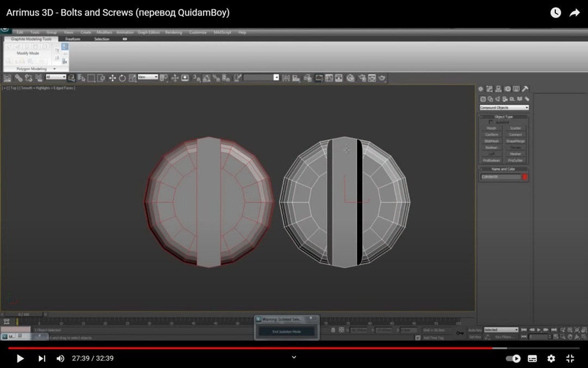
Task: Click the Scatter object type button
Action: coord(516,129)
